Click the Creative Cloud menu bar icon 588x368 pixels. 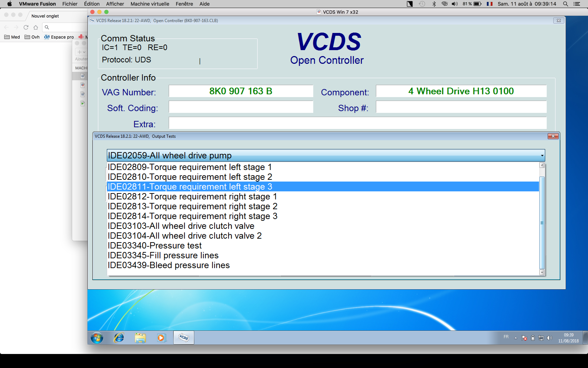tap(445, 4)
